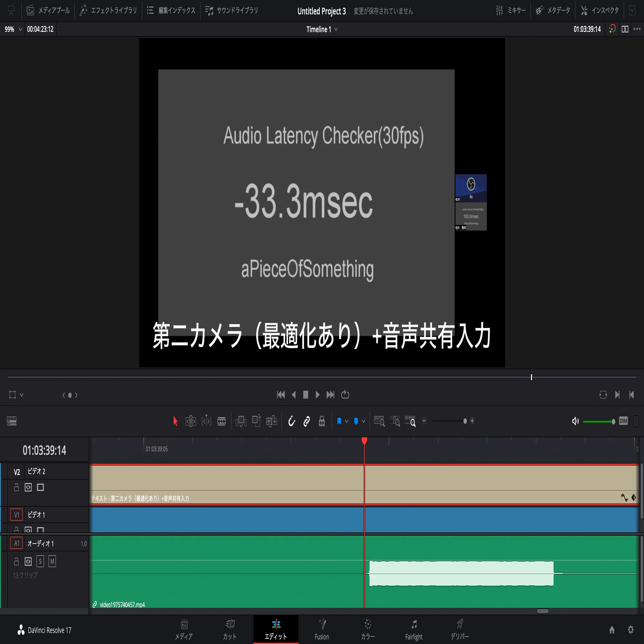Image resolution: width=644 pixels, height=644 pixels.
Task: Toggle timeline Snapping magnet
Action: click(x=292, y=421)
